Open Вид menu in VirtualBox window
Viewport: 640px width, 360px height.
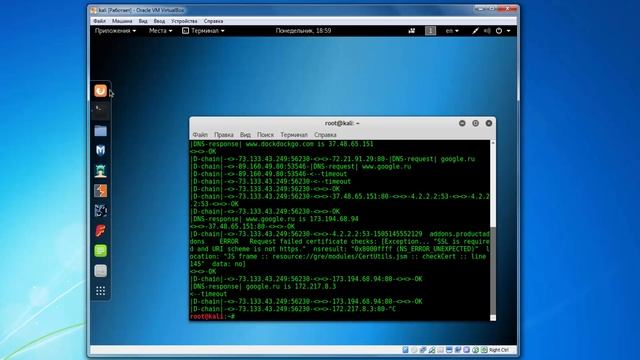click(x=143, y=21)
